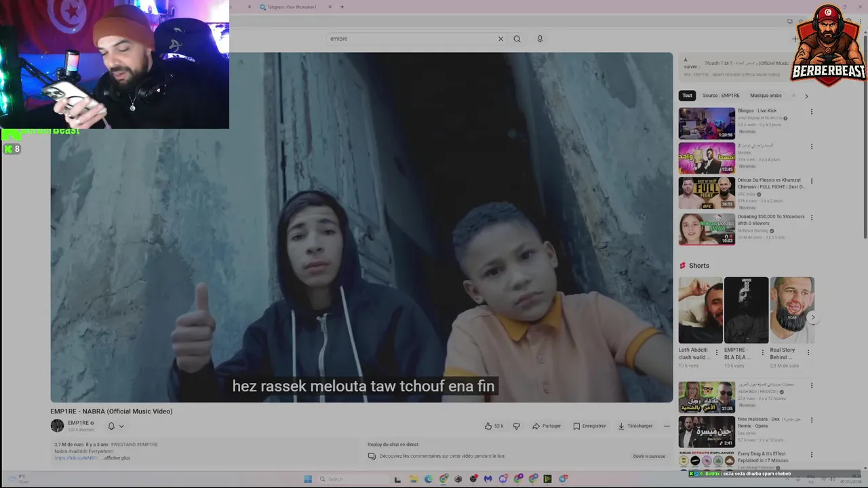
Task: Click Ouvrir le panneau for chat
Action: [649, 456]
